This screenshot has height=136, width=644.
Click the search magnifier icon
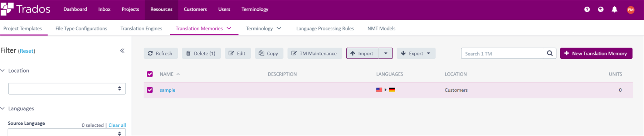coord(550,53)
